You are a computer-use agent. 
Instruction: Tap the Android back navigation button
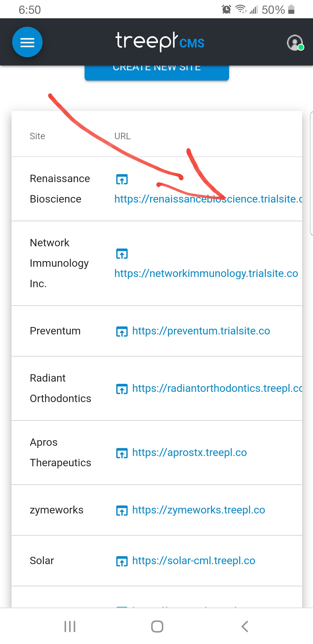(x=245, y=627)
